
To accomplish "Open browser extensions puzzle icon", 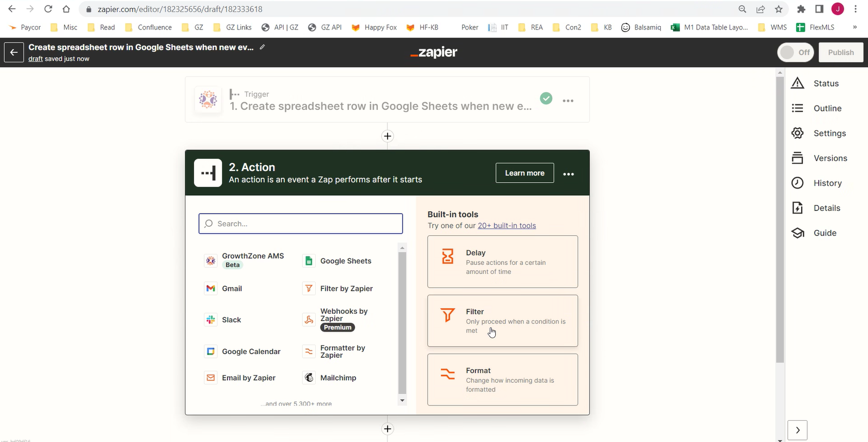I will tap(801, 9).
